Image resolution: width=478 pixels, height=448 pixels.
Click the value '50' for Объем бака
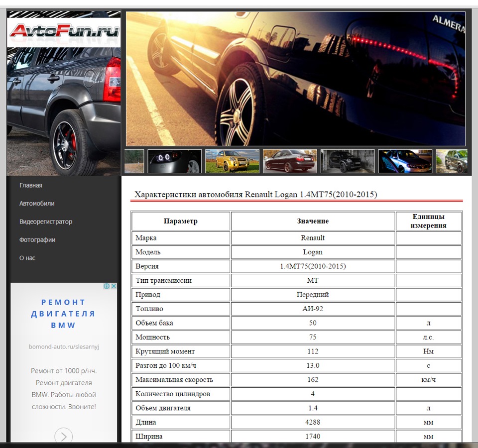coord(313,323)
